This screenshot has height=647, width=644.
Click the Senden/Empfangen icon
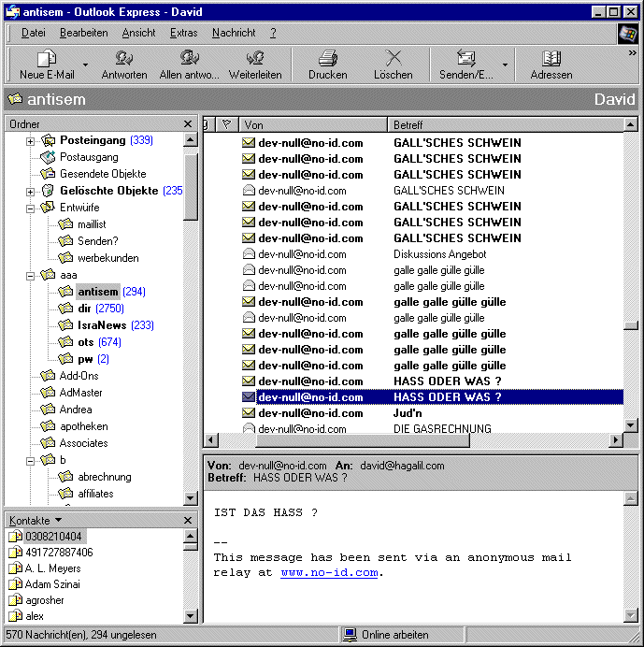465,59
